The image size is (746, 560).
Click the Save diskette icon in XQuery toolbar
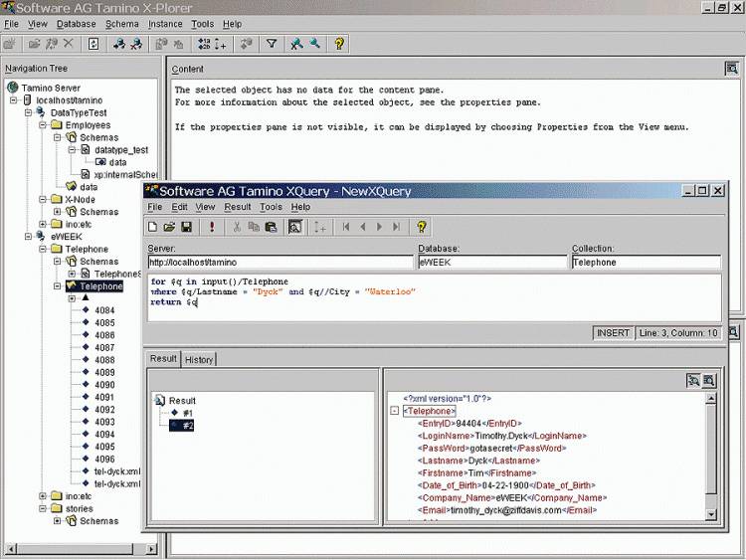(187, 227)
